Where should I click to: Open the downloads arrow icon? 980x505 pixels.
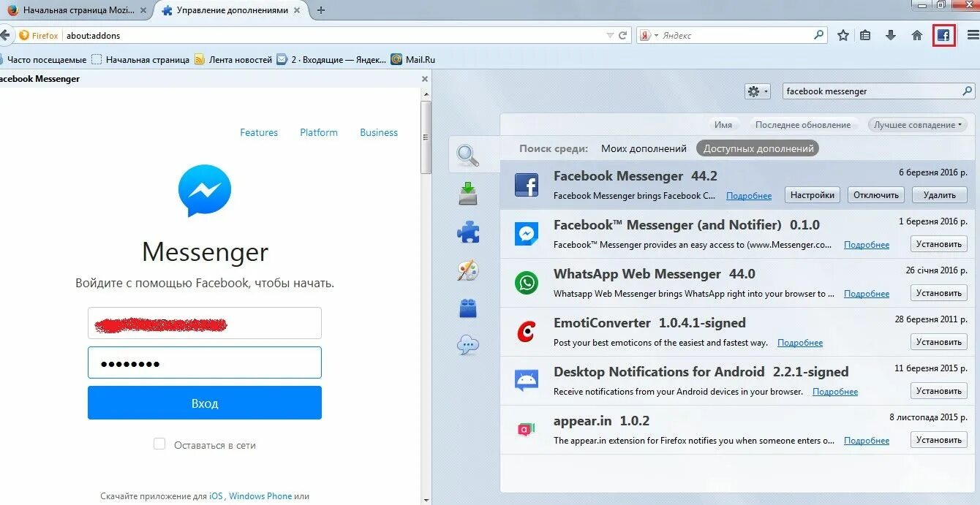tap(891, 35)
